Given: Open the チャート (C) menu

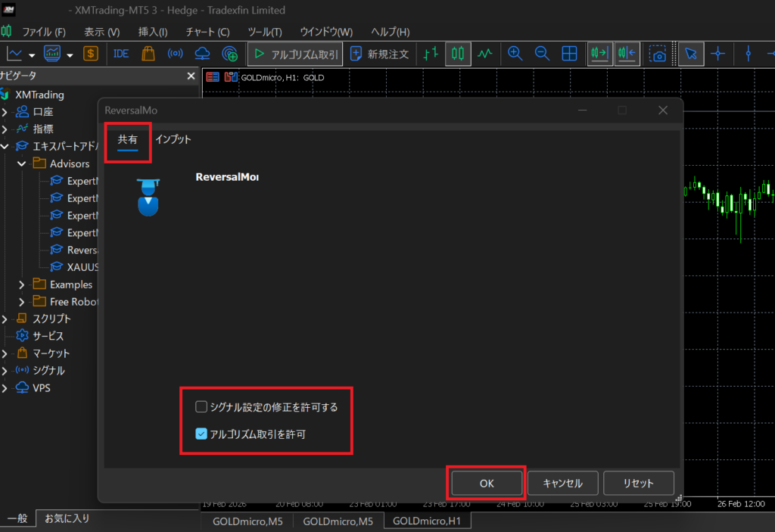Looking at the screenshot, I should pyautogui.click(x=207, y=32).
